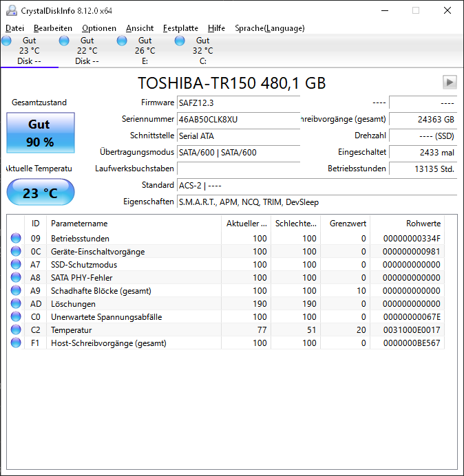Click threshold value 20 in Temperatur row
Image resolution: width=464 pixels, height=476 pixels.
pyautogui.click(x=361, y=330)
